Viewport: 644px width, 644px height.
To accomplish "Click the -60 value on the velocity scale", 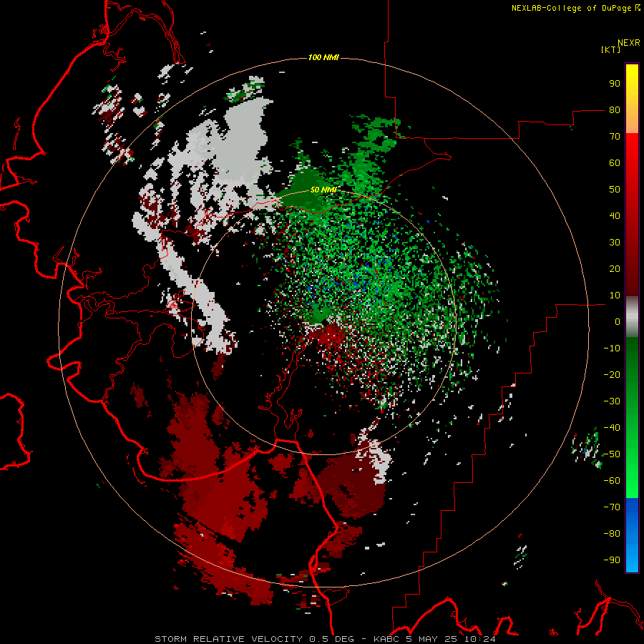I will click(612, 481).
